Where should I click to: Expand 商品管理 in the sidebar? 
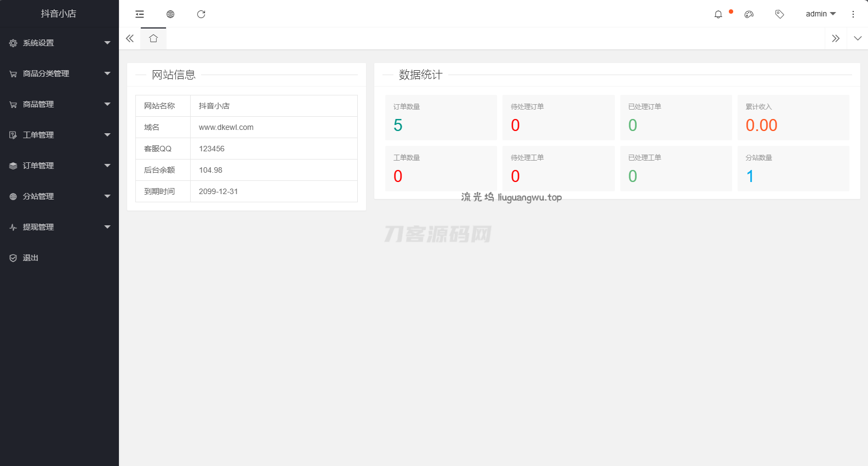pos(59,104)
